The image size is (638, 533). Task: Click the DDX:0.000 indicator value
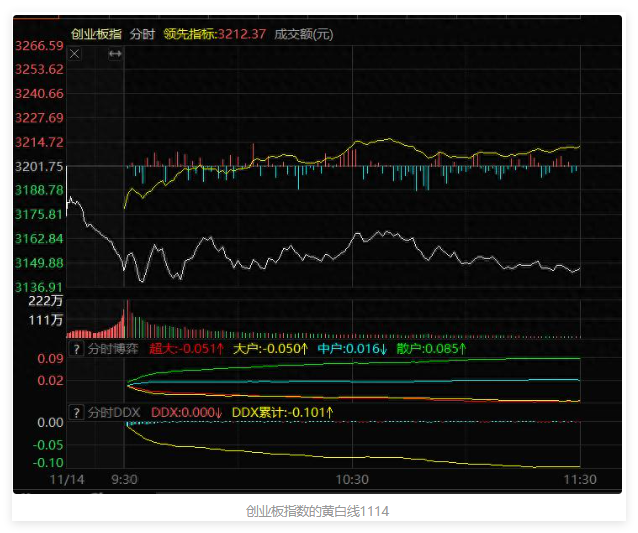pyautogui.click(x=185, y=412)
